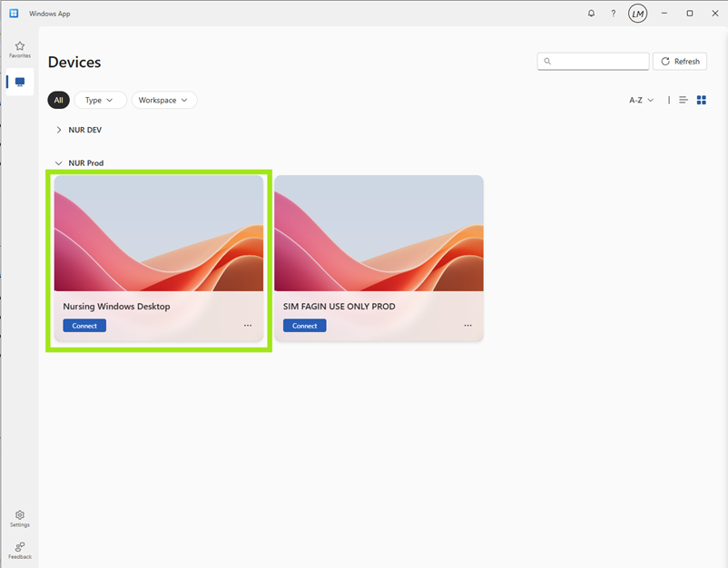Viewport: 728px width, 568px height.
Task: Open the Favorites star in sidebar
Action: click(x=20, y=48)
